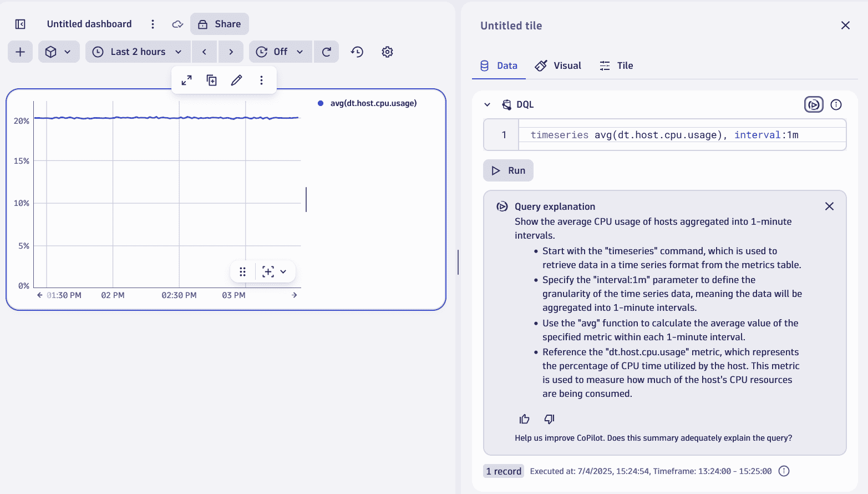Close the Untitled tile panel
Screen dimensions: 868x494
845,26
